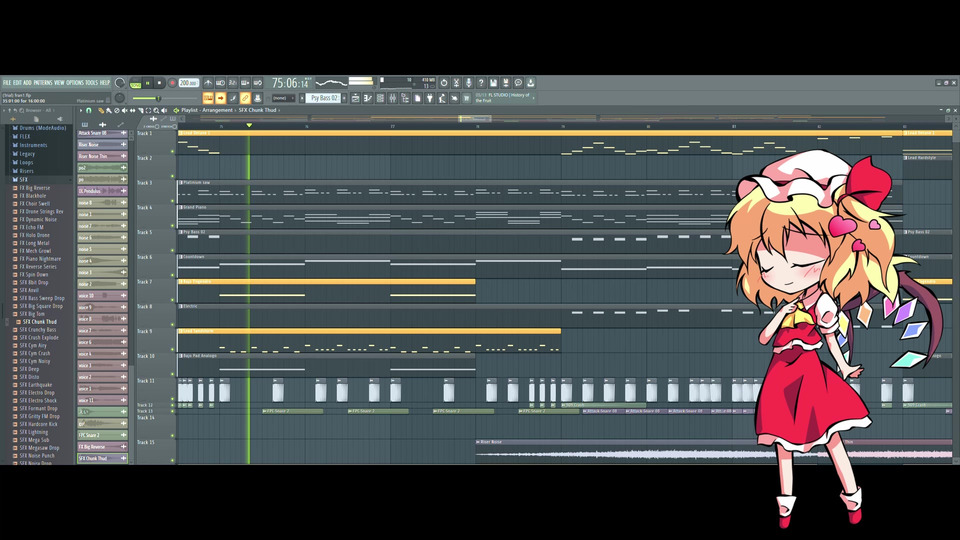Open the ADD menu
The width and height of the screenshot is (960, 540).
click(28, 83)
